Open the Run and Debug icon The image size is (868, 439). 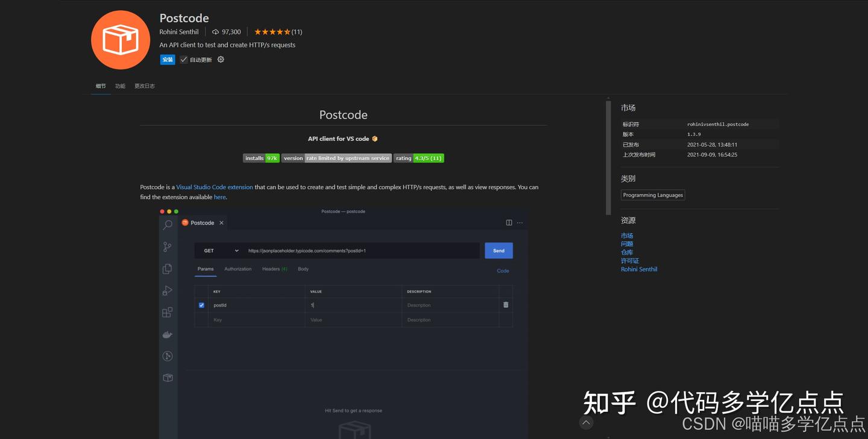[x=168, y=290]
